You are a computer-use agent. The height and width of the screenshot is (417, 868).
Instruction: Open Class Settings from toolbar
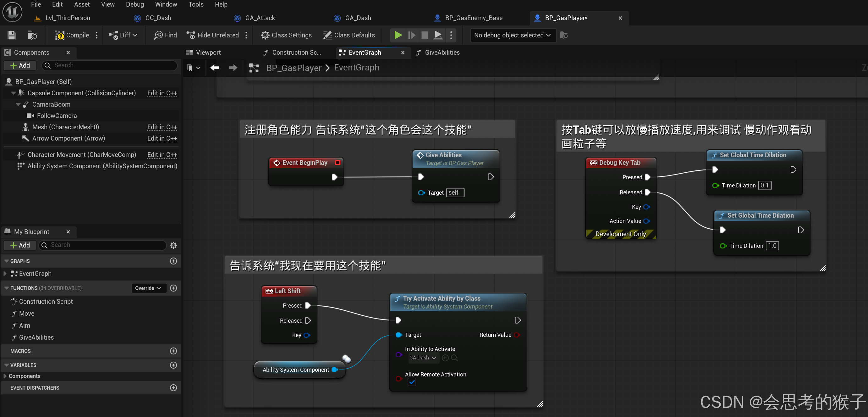click(x=286, y=35)
